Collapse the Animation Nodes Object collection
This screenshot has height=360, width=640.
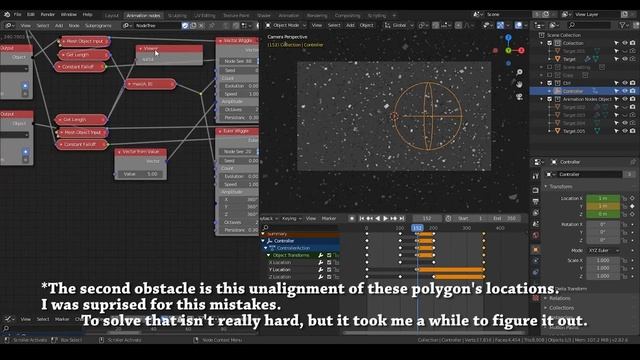coord(542,99)
